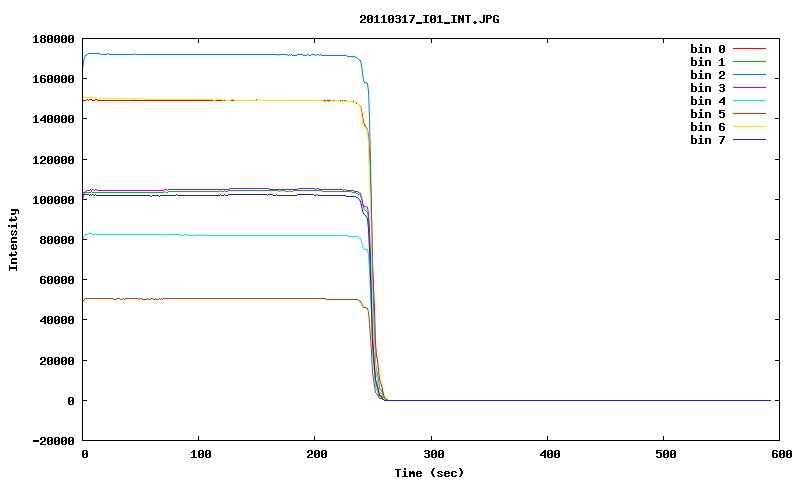Click the 'bin 5' legend label
This screenshot has height=480, width=800.
708,114
